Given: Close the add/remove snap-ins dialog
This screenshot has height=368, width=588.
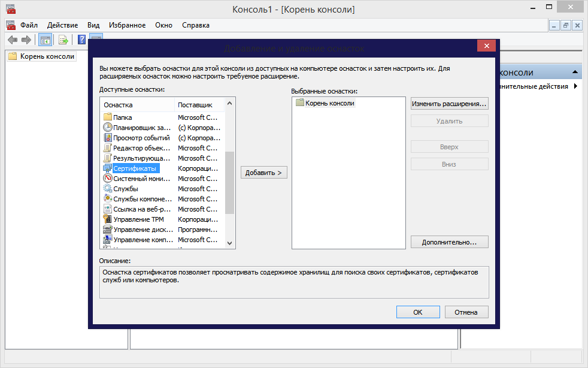Looking at the screenshot, I should click(486, 46).
